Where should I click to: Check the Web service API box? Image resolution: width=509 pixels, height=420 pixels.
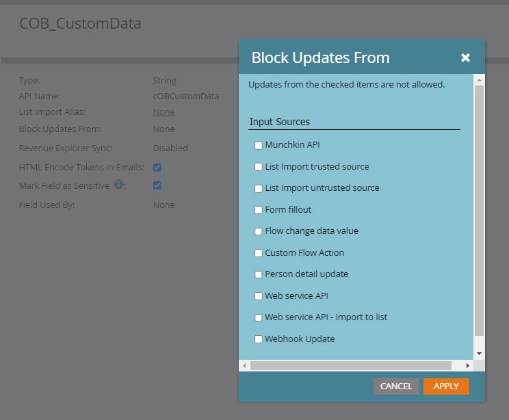[259, 296]
